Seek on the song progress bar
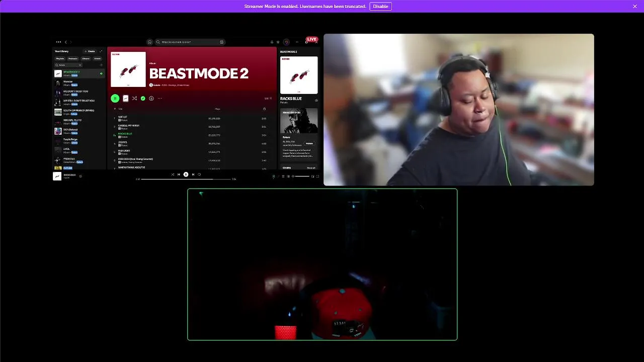644x362 pixels. (x=186, y=179)
